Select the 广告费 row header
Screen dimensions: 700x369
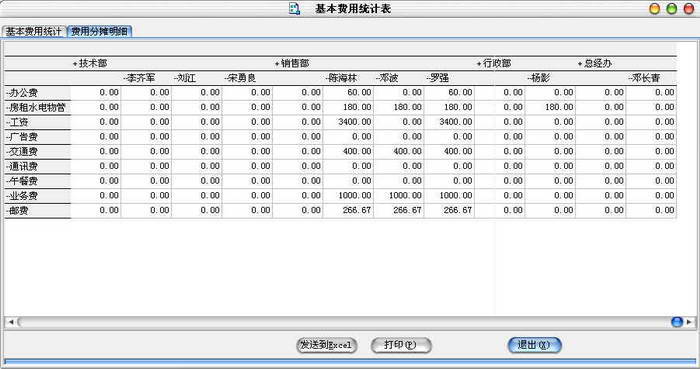38,137
